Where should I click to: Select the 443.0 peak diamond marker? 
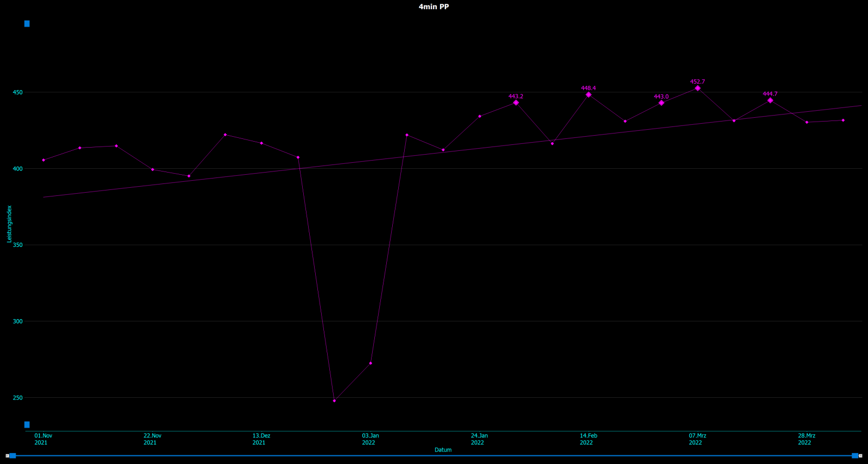(661, 103)
